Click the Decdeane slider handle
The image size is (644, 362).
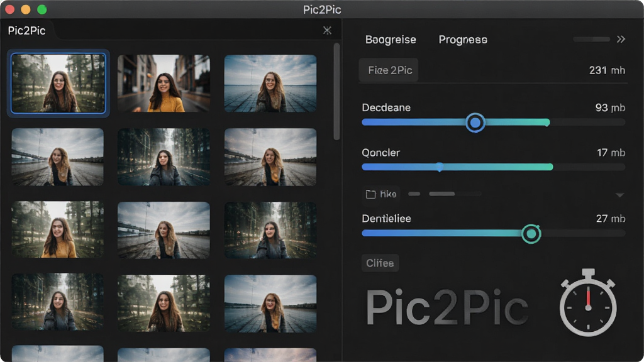475,123
